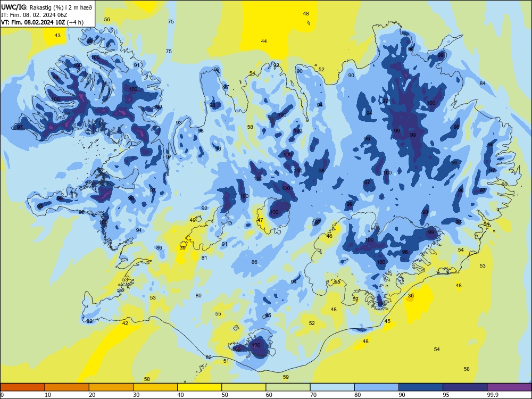This screenshot has width=532, height=399.
Task: Click the '59' humidity value on the map
Action: tap(286, 377)
